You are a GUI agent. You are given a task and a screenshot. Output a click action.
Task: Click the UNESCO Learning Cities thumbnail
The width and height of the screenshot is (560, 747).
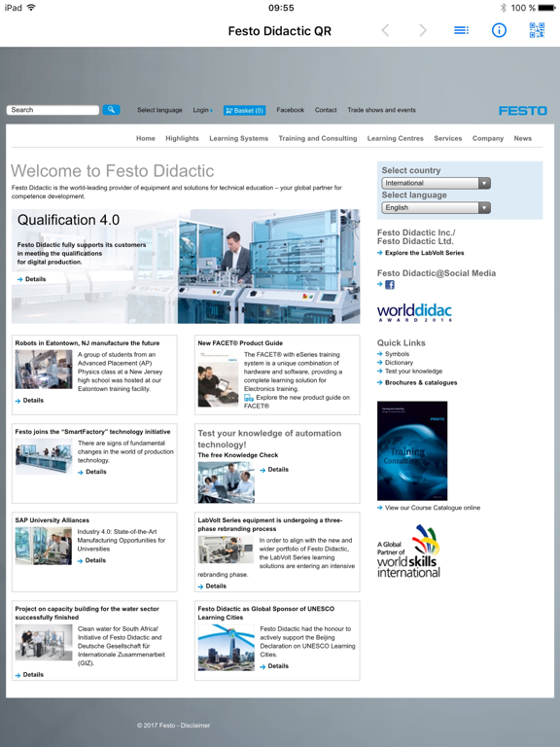coord(227,648)
